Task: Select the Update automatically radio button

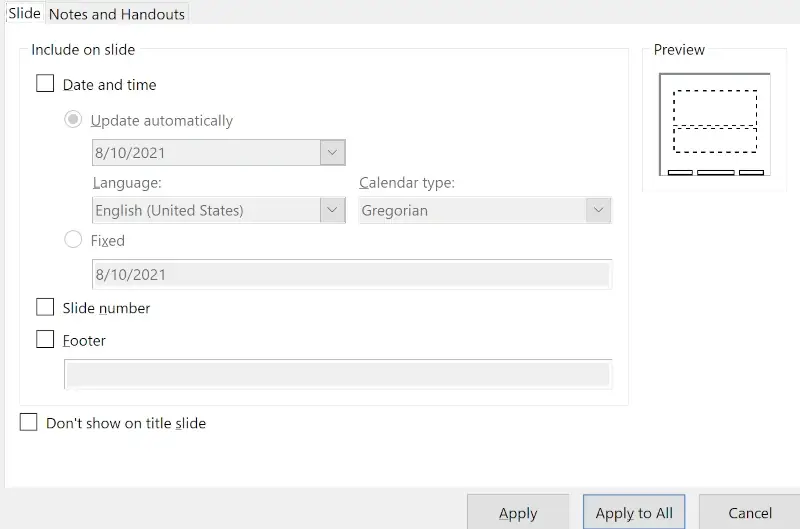Action: pyautogui.click(x=73, y=119)
